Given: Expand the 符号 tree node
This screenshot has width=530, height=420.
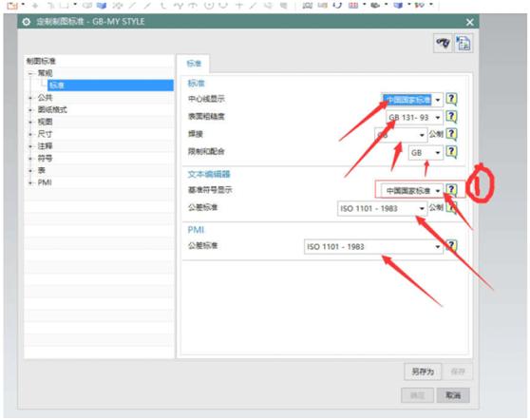Looking at the screenshot, I should pyautogui.click(x=30, y=159).
